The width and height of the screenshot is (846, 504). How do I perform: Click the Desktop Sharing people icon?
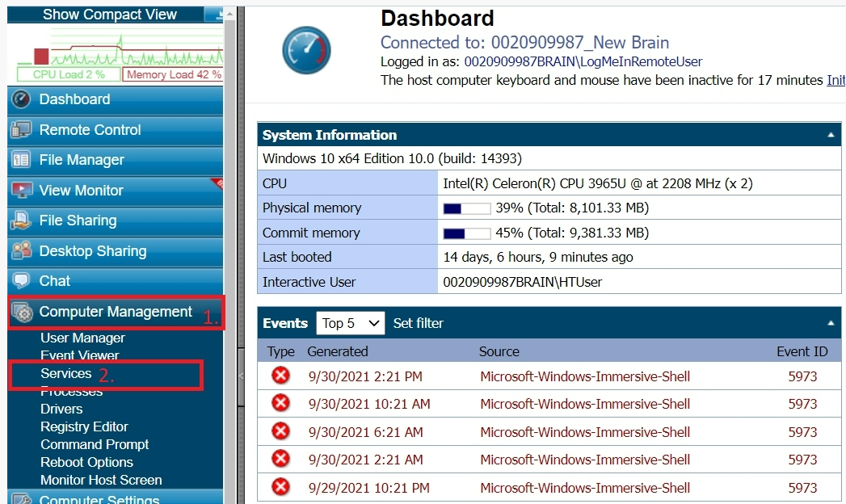22,251
